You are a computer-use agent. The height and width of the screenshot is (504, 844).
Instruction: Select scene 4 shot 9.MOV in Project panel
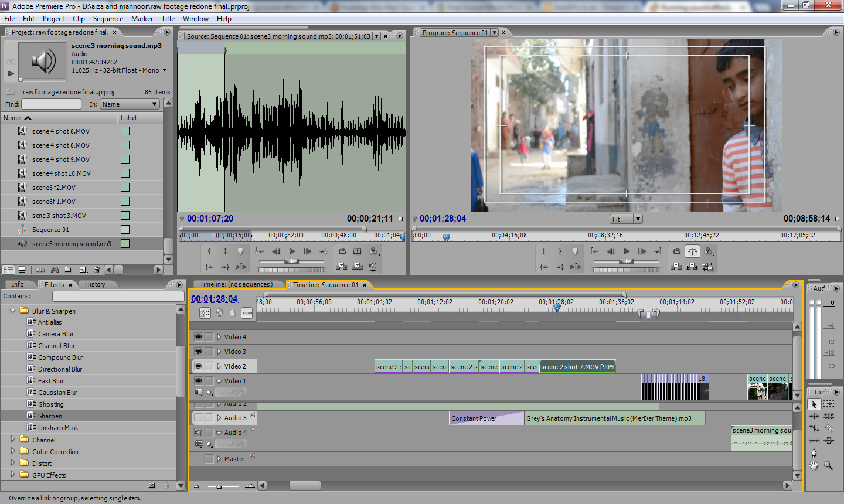pos(61,159)
